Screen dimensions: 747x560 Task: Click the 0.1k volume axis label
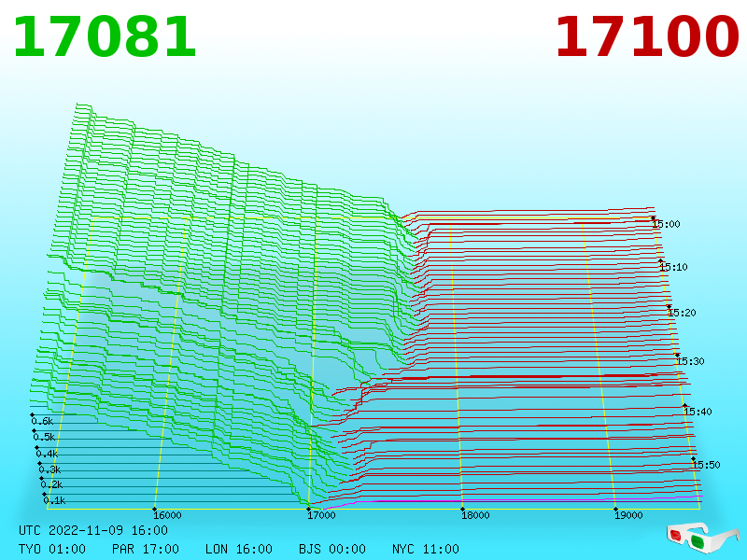[54, 500]
